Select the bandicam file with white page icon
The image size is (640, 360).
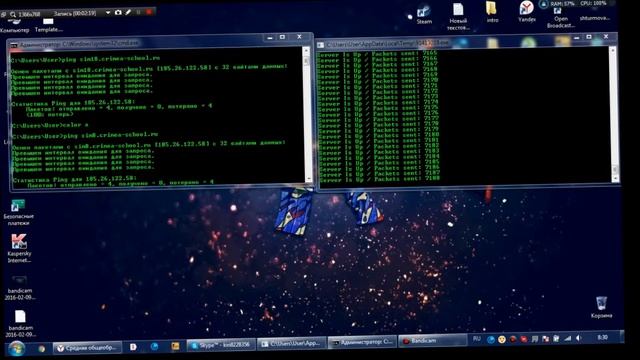[x=20, y=324]
